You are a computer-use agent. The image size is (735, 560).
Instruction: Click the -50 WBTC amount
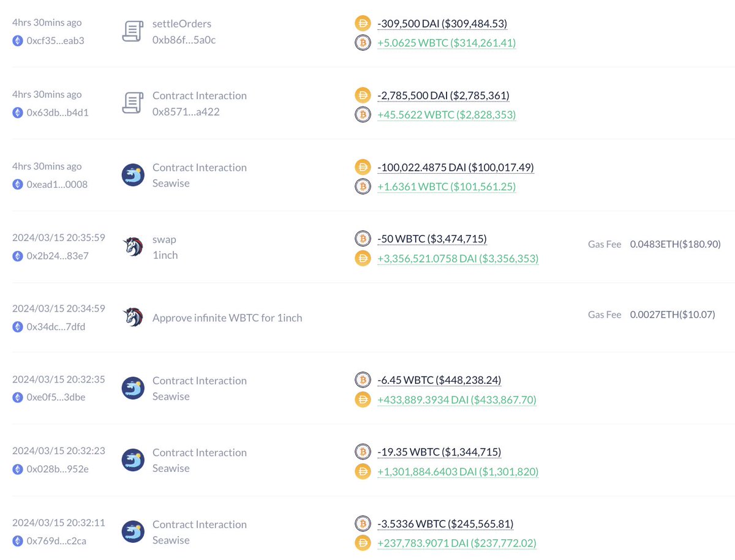point(432,239)
